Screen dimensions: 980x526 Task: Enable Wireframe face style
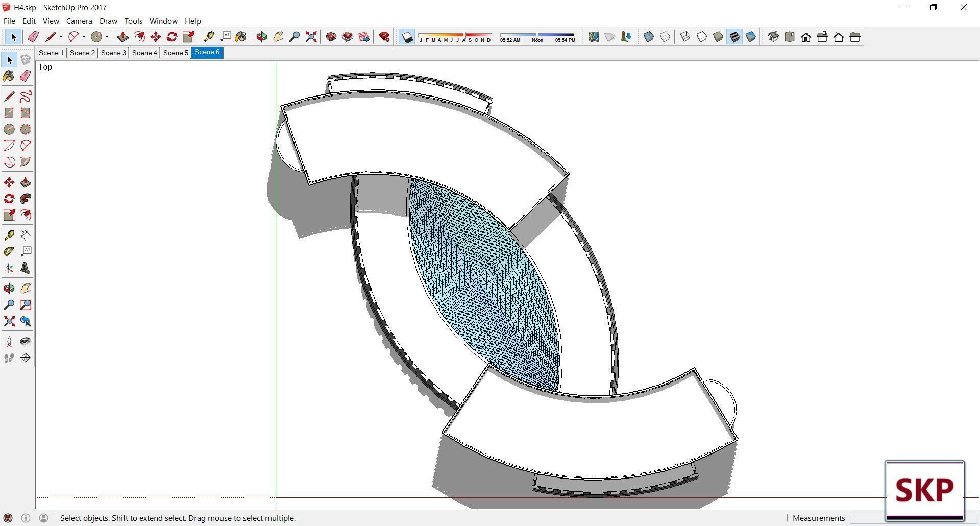pyautogui.click(x=685, y=37)
